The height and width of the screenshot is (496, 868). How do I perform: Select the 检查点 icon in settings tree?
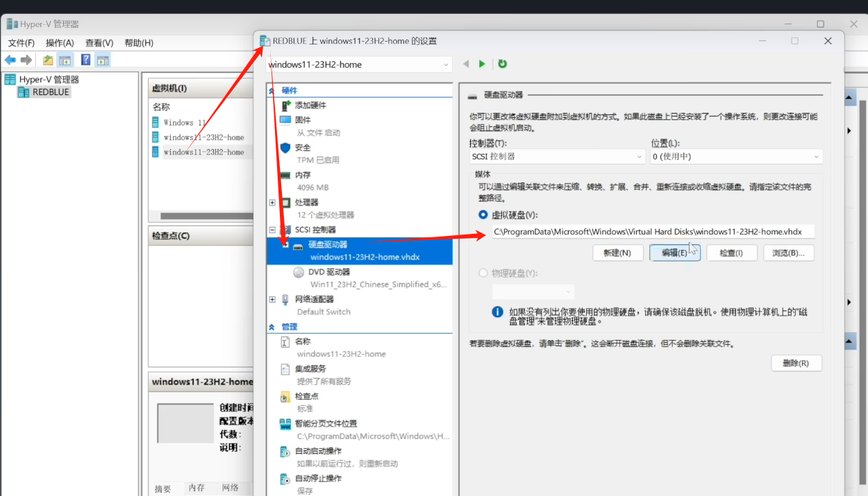(285, 396)
